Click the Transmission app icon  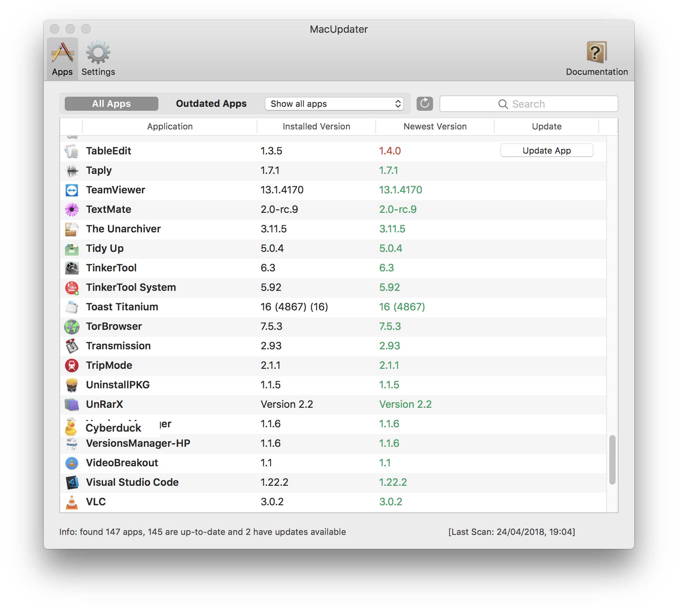(72, 346)
